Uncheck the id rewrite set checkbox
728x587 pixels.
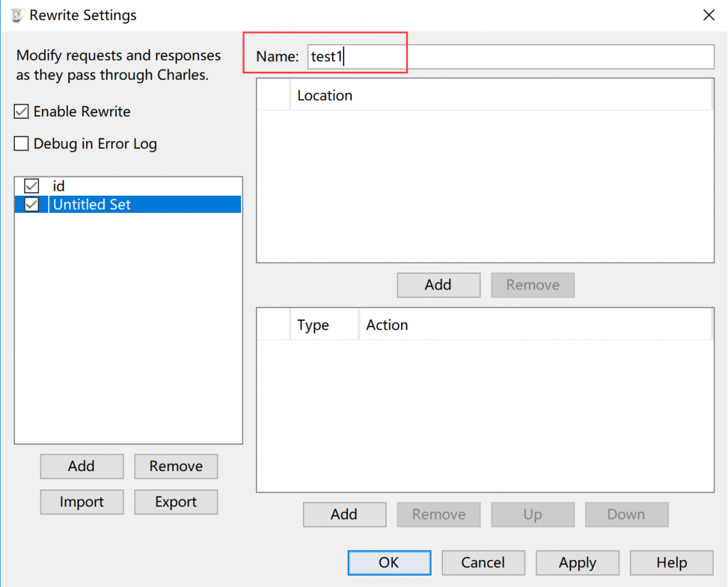[x=31, y=186]
